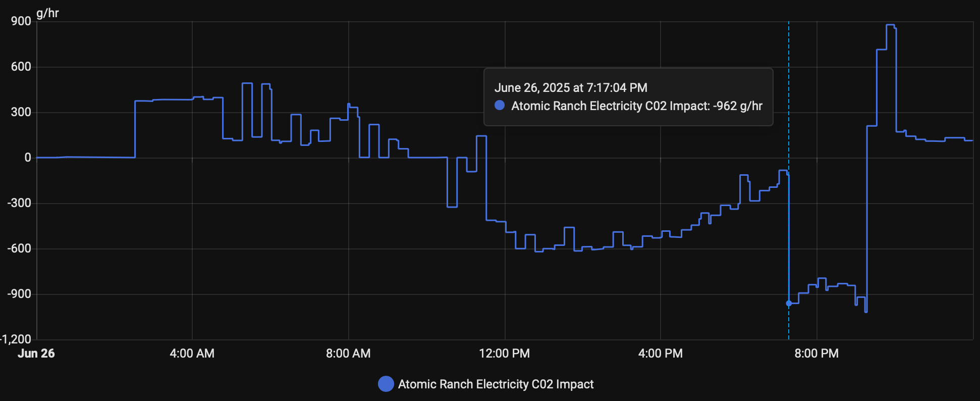Click the '-600' y-axis label
Screen dimensions: 980x401
coord(19,248)
